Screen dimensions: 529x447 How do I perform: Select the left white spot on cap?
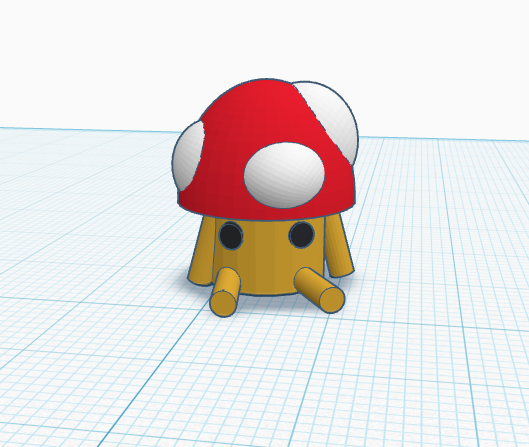pos(188,156)
